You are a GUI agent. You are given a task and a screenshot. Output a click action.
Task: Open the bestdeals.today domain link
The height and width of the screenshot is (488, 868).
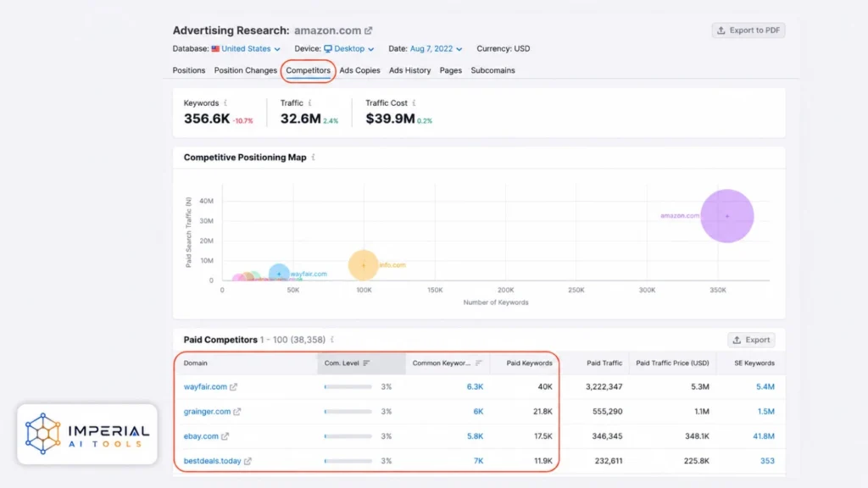[x=213, y=461]
